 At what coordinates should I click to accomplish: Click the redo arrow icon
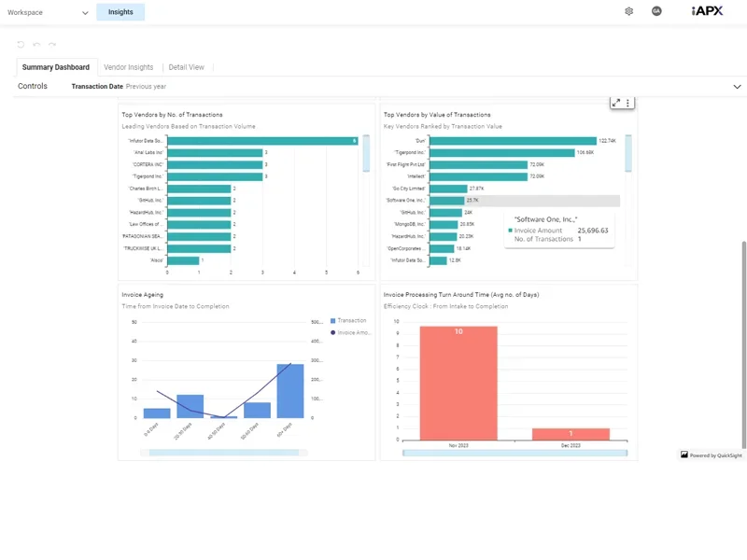[52, 44]
